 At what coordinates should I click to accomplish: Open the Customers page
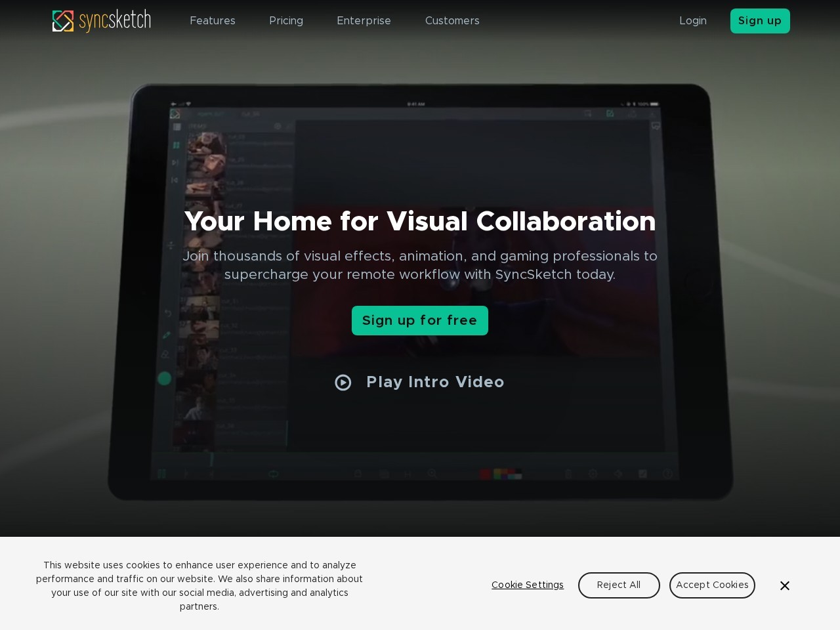(x=452, y=21)
